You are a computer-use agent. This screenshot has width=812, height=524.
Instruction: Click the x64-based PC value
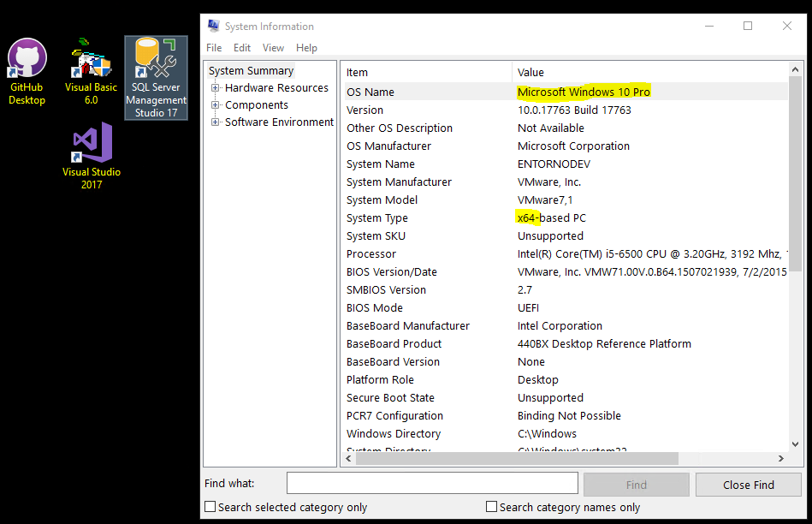click(552, 217)
